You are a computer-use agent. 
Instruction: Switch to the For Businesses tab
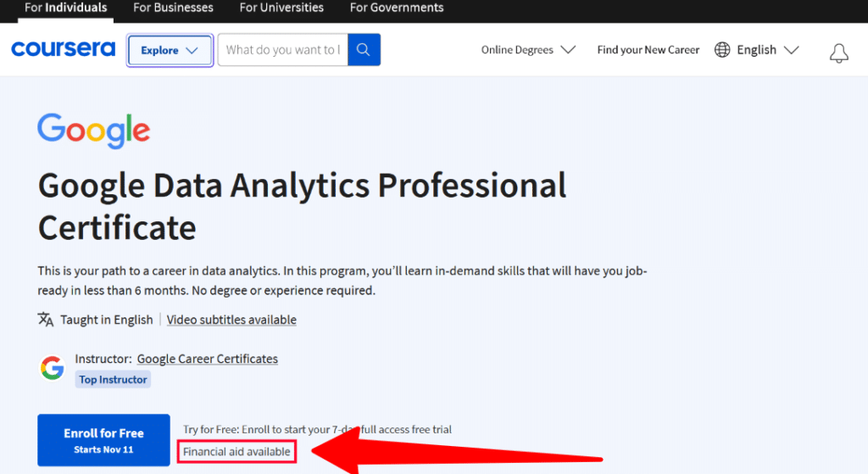pyautogui.click(x=173, y=8)
